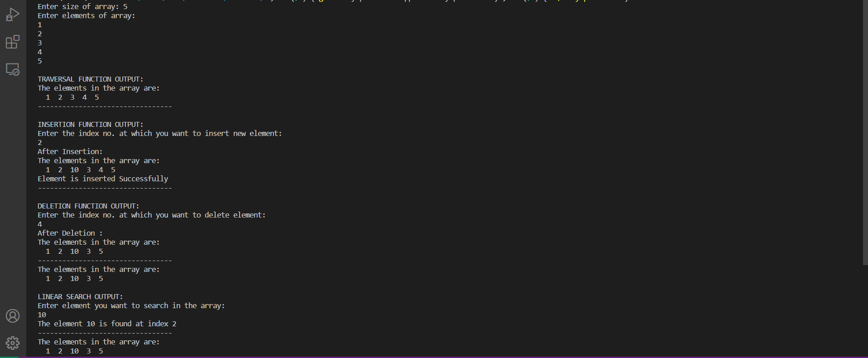Click 'Element is inserted Successfully' text
The height and width of the screenshot is (358, 868).
tap(103, 179)
